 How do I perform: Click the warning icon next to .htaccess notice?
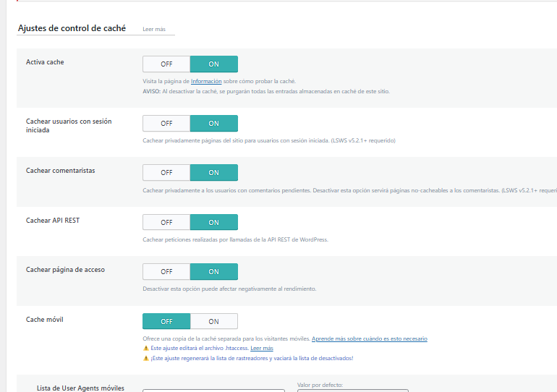click(145, 349)
